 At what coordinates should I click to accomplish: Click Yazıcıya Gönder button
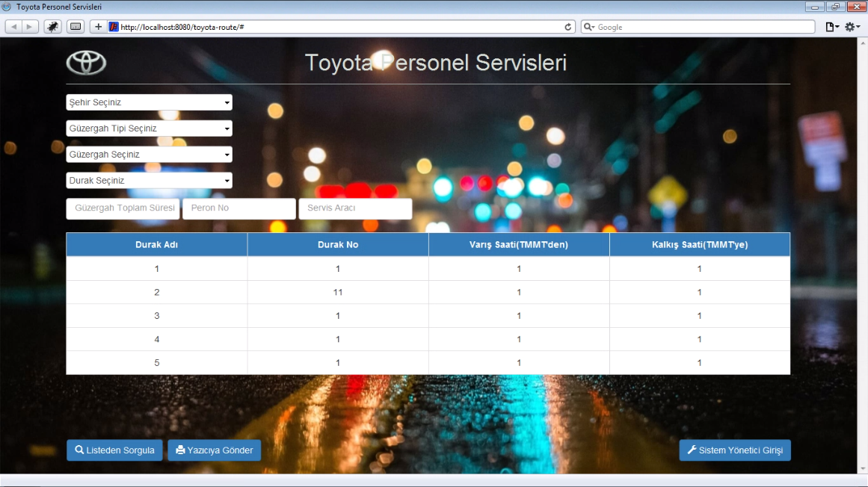tap(215, 450)
